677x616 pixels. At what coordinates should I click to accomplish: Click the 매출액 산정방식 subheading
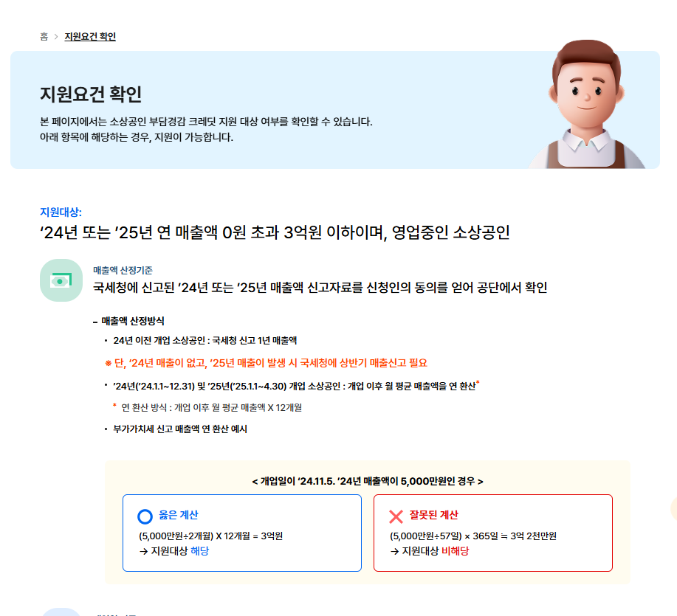point(128,321)
